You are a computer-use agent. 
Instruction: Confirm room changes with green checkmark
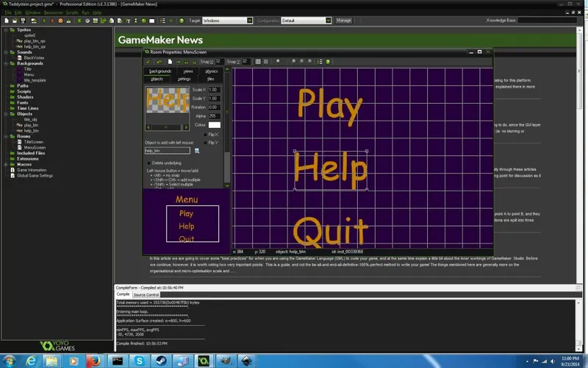click(x=148, y=62)
